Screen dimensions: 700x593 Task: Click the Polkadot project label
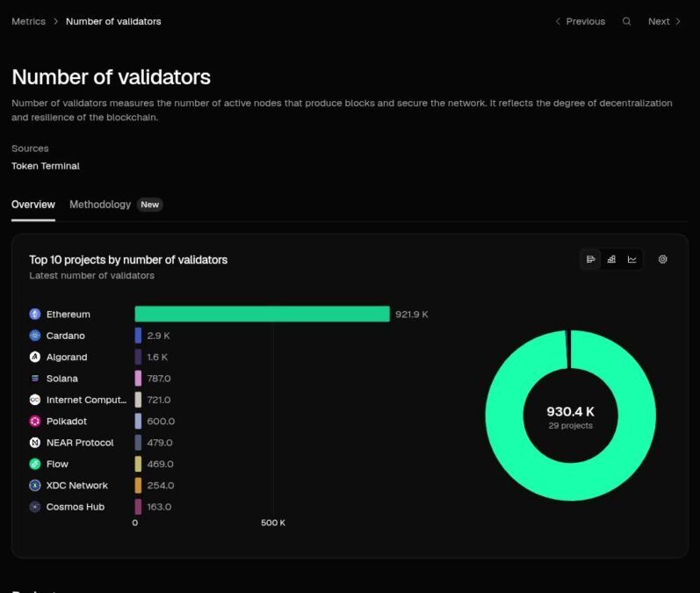(67, 422)
